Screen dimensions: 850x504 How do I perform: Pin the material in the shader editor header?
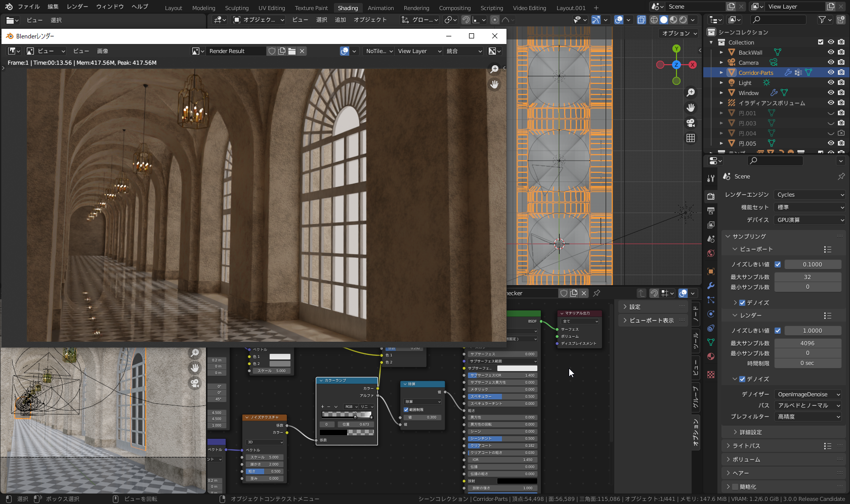click(x=597, y=293)
